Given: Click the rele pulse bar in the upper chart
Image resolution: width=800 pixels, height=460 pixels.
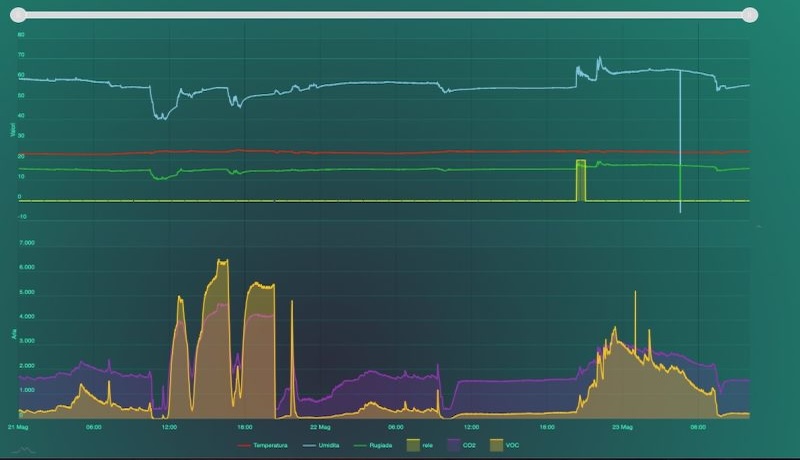Looking at the screenshot, I should coord(580,180).
